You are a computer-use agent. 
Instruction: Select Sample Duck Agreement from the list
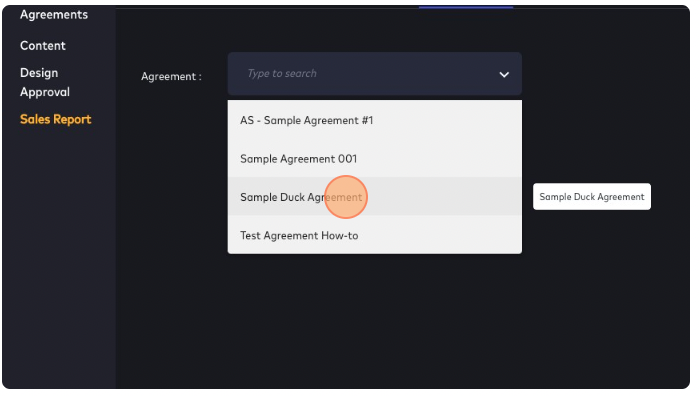[374, 197]
